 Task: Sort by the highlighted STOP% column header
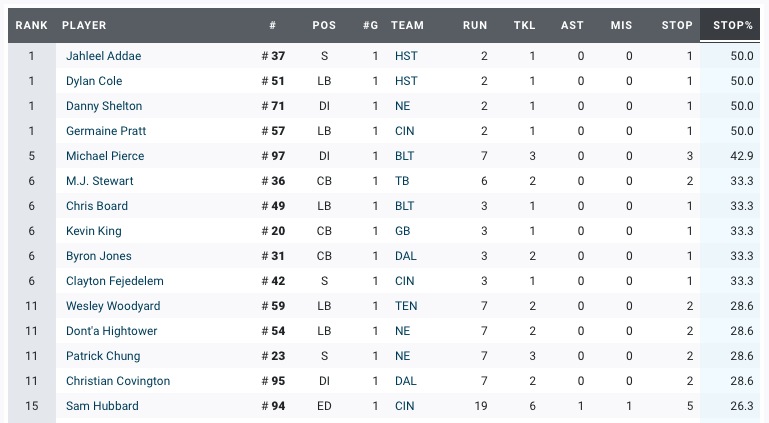[x=733, y=25]
